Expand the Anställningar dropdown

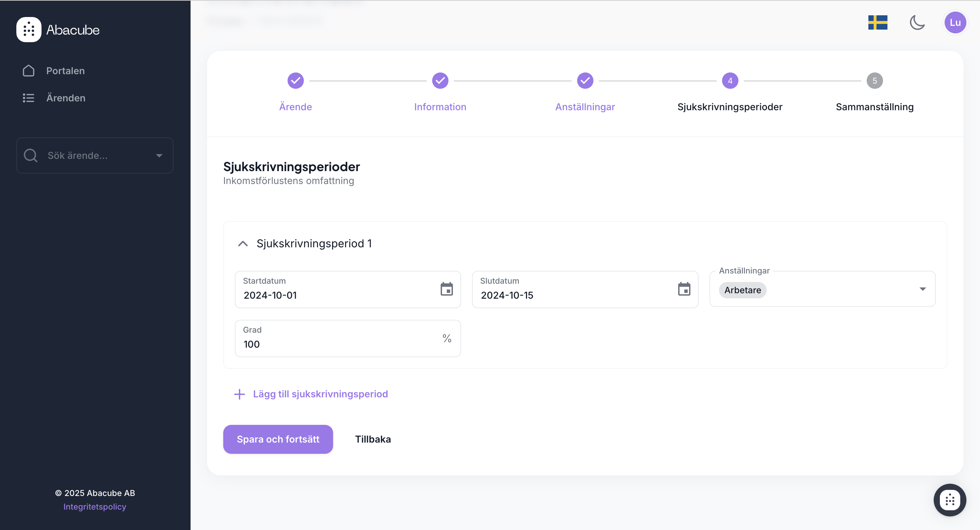coord(922,289)
